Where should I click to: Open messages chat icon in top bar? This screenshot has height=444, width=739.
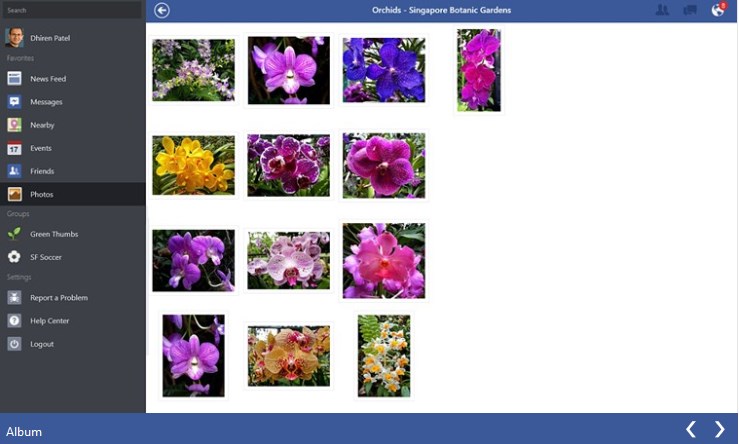(690, 10)
